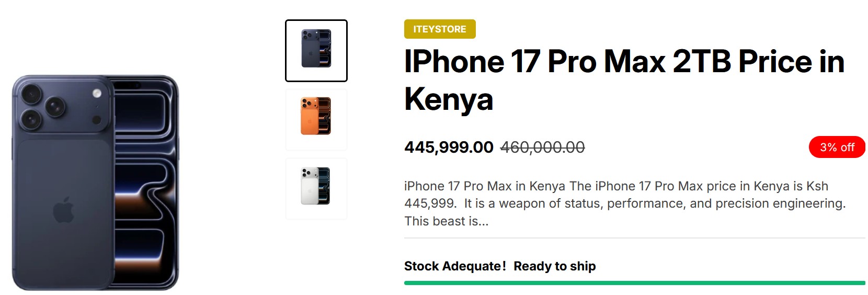The width and height of the screenshot is (868, 295).
Task: Click the bottom camera lens on main image
Action: pos(32,120)
